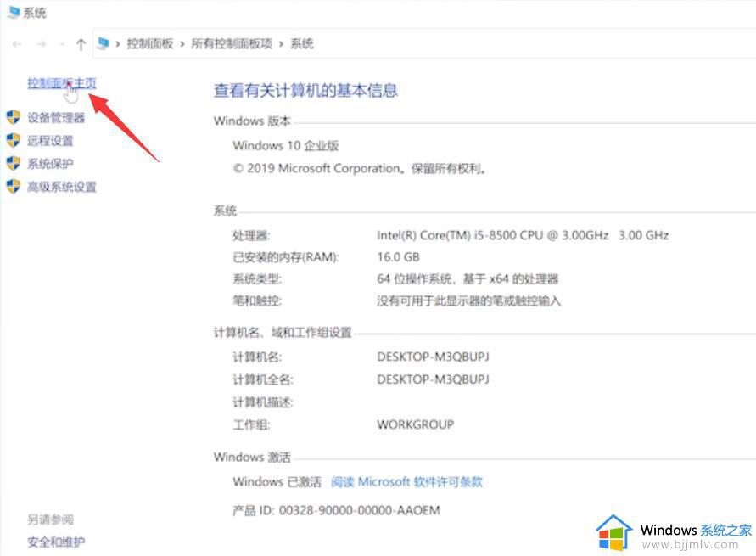Image resolution: width=756 pixels, height=556 pixels.
Task: Click the Forward navigation arrow
Action: tap(42, 44)
